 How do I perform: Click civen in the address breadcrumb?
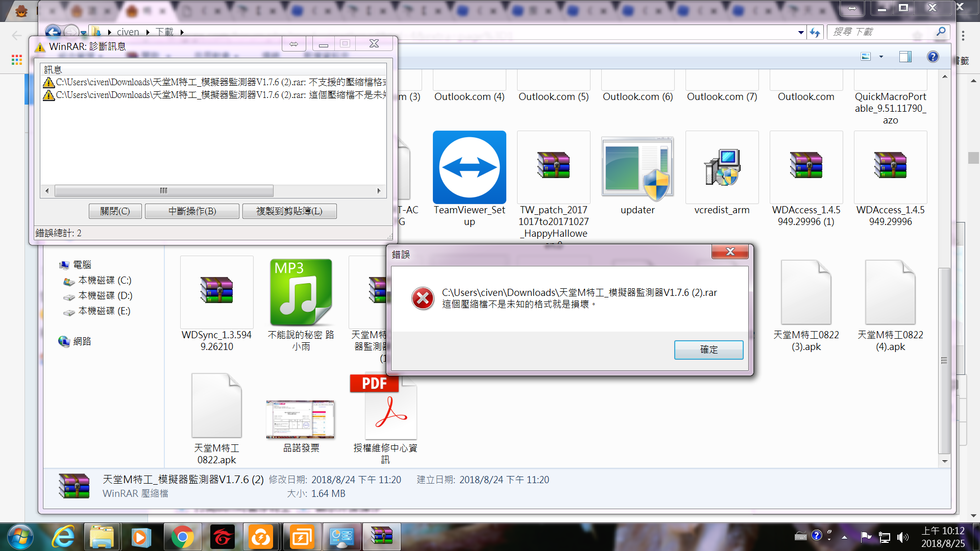pos(128,32)
